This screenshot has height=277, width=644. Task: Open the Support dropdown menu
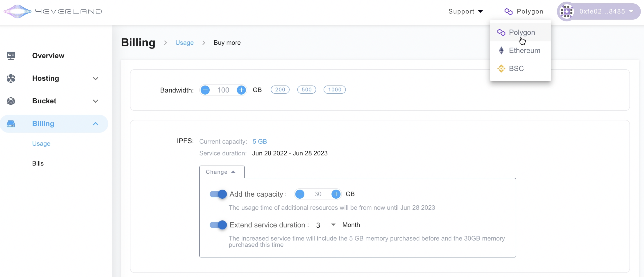pos(465,11)
